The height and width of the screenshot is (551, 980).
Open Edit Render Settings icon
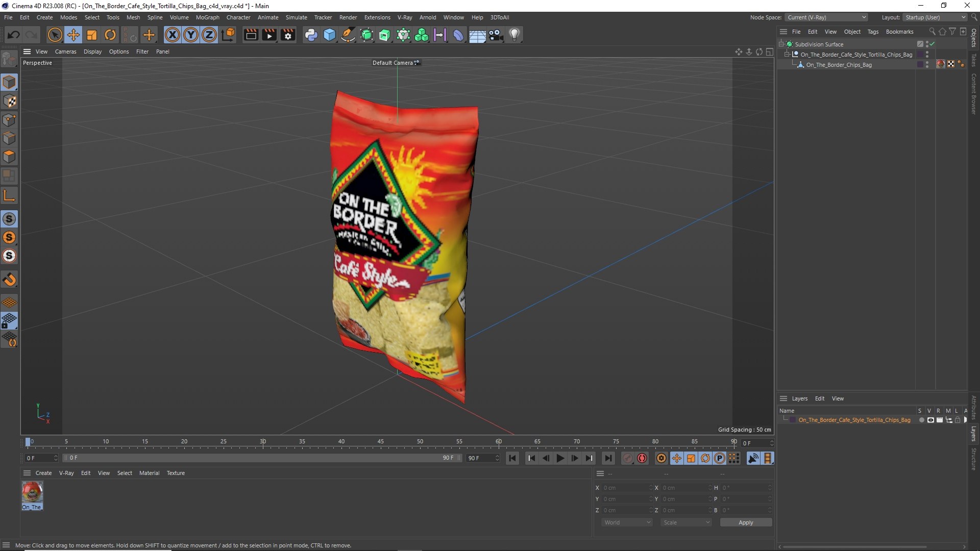click(x=288, y=35)
